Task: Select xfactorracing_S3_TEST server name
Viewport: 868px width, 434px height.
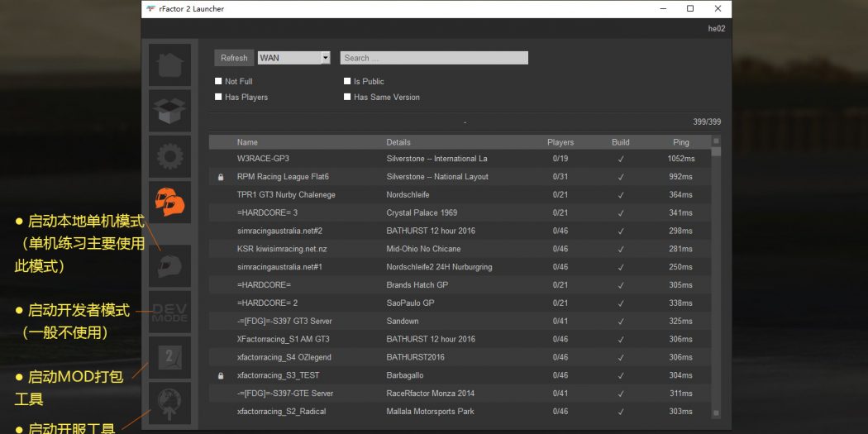Action: tap(278, 375)
